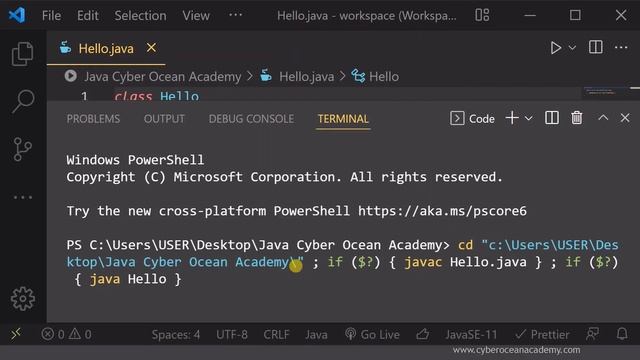The image size is (640, 360).
Task: Click the VS Code logo icon
Action: click(17, 16)
